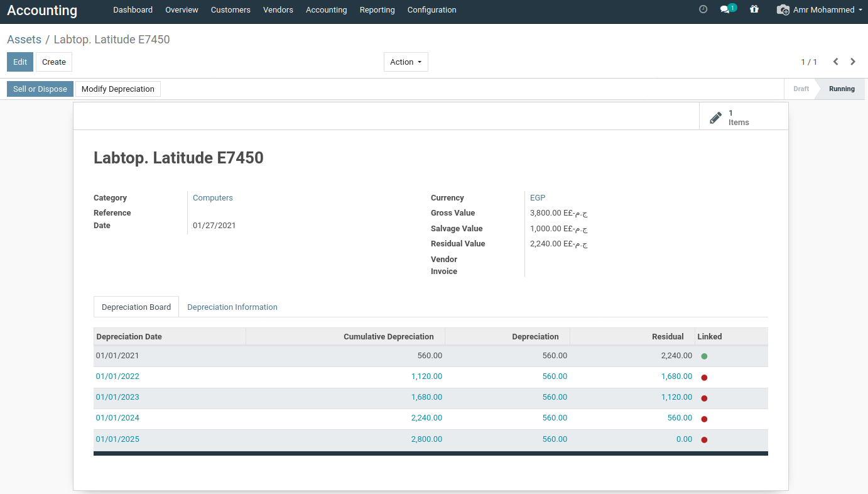Select the Draft status stage
Image resolution: width=868 pixels, height=494 pixels.
(x=801, y=89)
